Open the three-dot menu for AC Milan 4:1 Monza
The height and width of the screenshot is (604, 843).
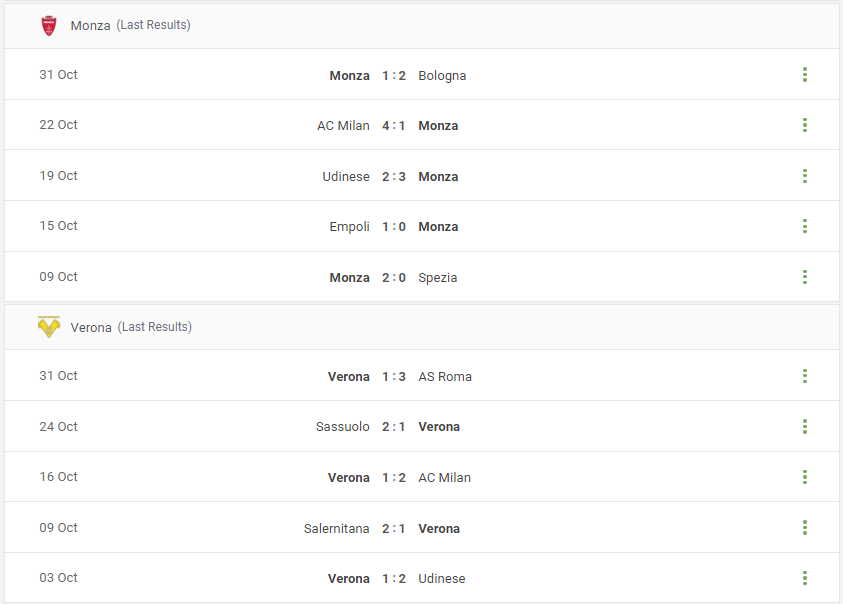805,125
